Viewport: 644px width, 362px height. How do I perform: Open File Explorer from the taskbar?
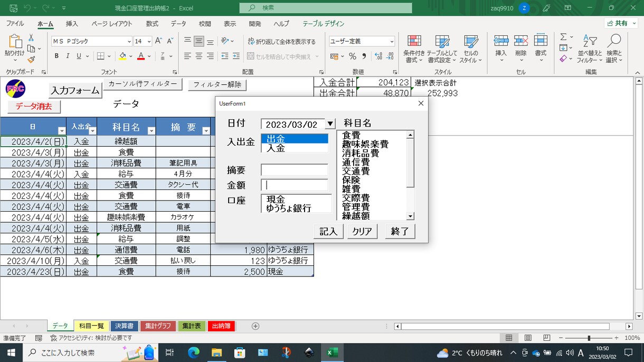pos(216,352)
